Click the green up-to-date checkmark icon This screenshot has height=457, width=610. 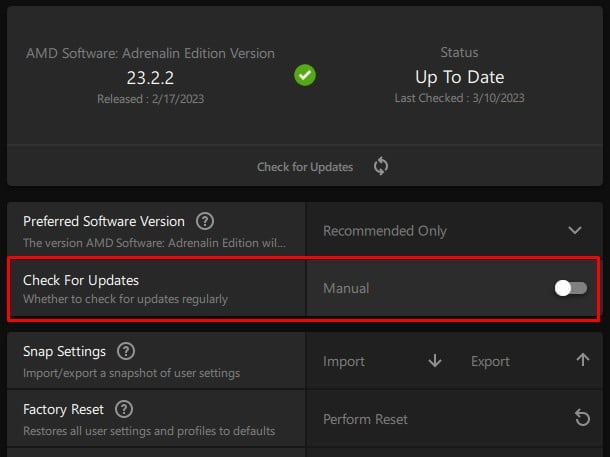[x=305, y=76]
